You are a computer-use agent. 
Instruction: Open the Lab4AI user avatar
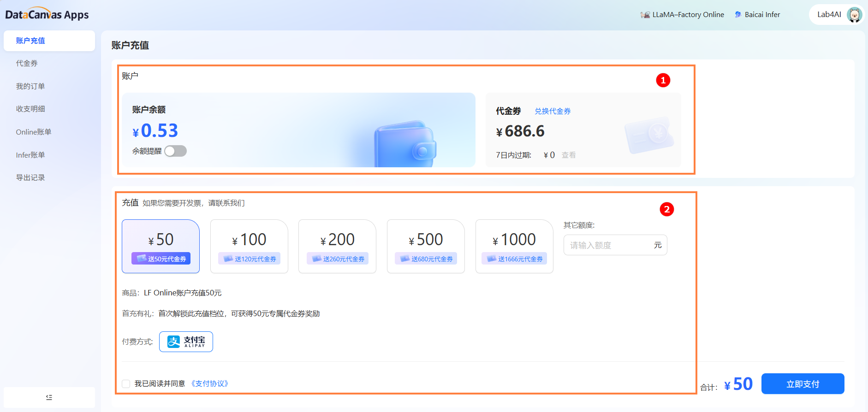854,15
